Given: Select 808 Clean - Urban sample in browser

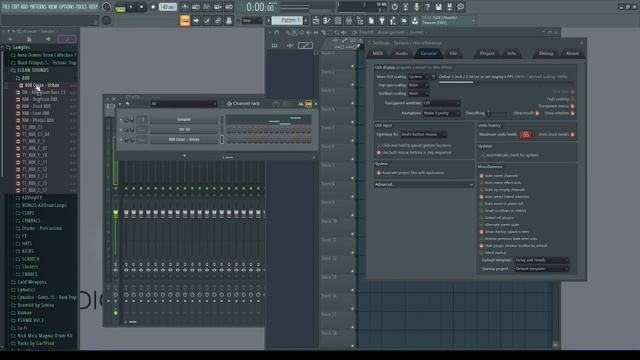Looking at the screenshot, I should (x=42, y=85).
